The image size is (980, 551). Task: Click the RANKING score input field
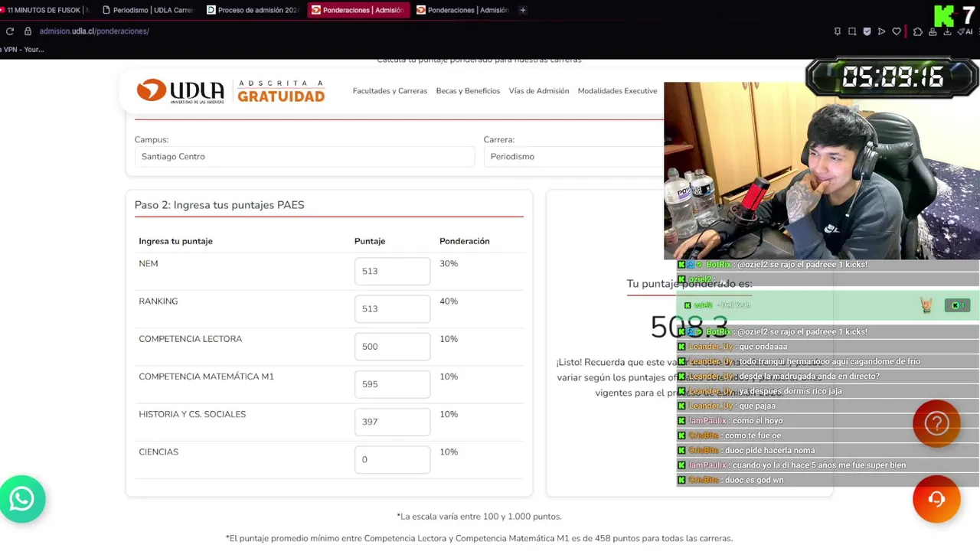(x=392, y=308)
